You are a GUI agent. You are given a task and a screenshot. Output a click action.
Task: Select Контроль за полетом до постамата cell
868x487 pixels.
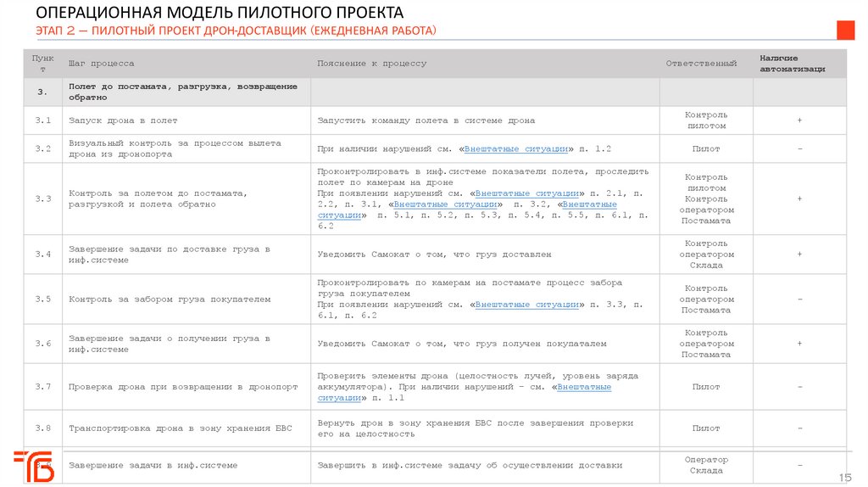point(186,199)
